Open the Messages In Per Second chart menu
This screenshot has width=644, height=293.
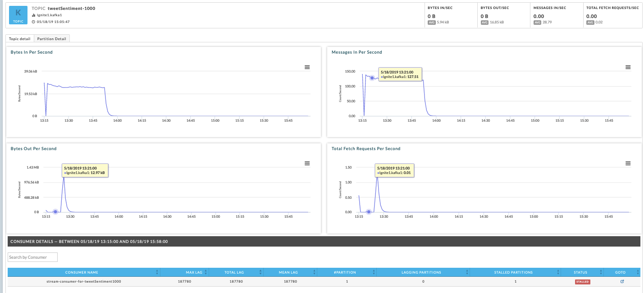click(x=628, y=67)
